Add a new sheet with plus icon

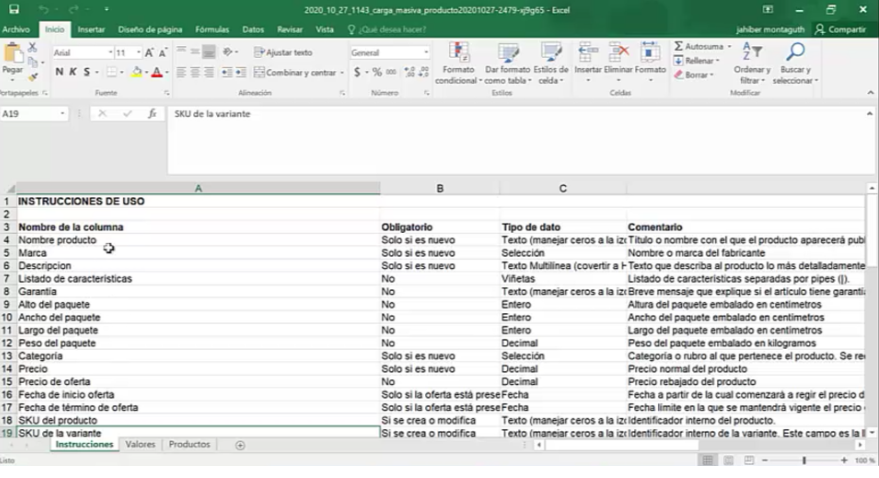click(240, 445)
